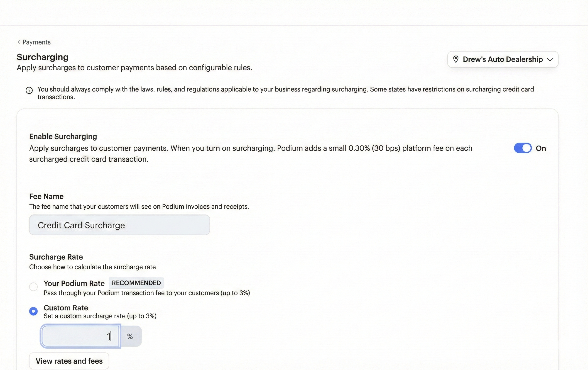This screenshot has height=370, width=588.
Task: Click the location pin icon
Action: [456, 59]
